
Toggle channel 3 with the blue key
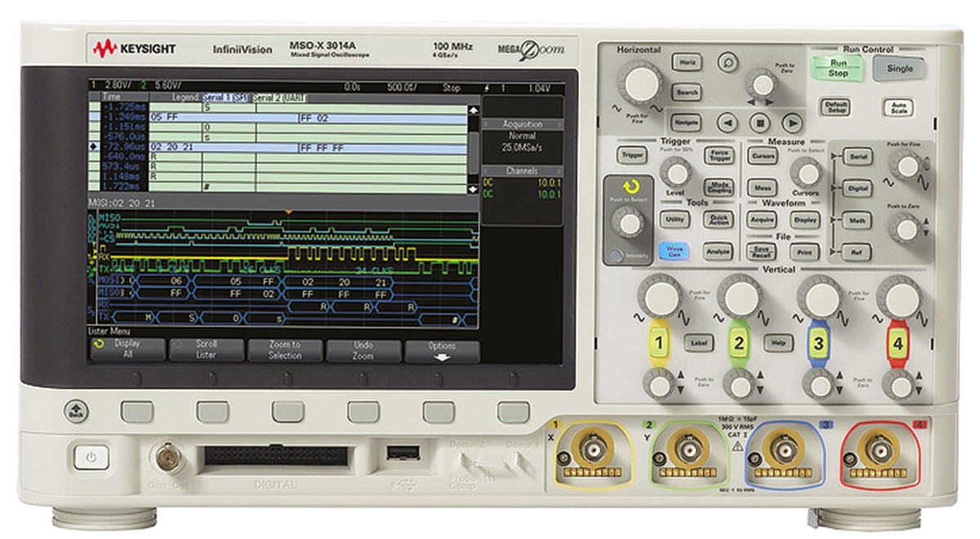tap(817, 344)
